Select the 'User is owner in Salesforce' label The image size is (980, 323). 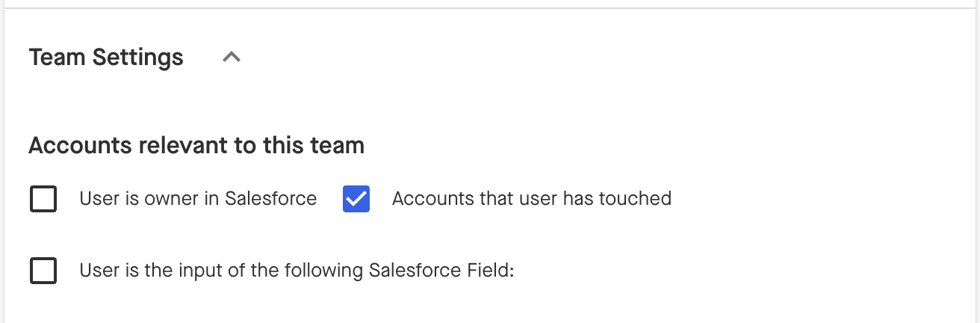pyautogui.click(x=198, y=199)
